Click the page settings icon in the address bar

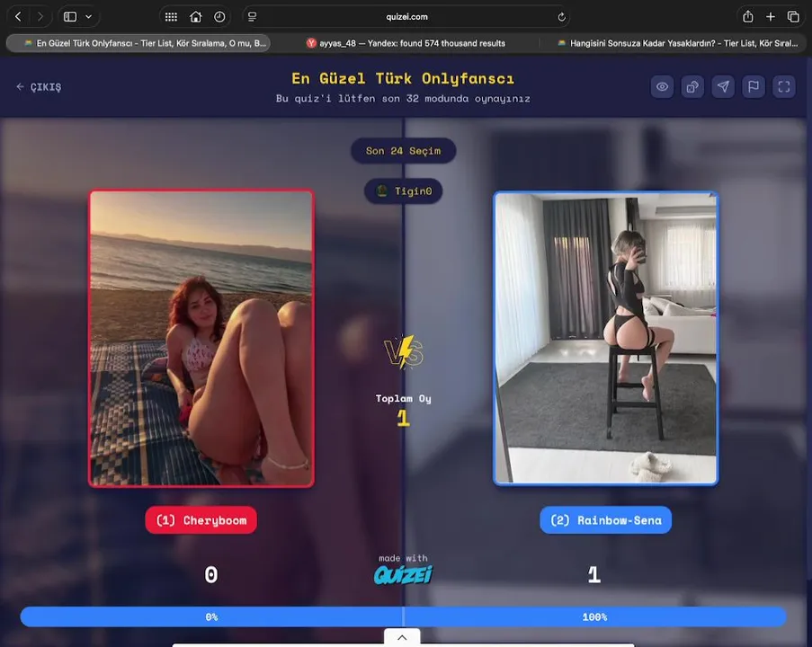point(252,17)
